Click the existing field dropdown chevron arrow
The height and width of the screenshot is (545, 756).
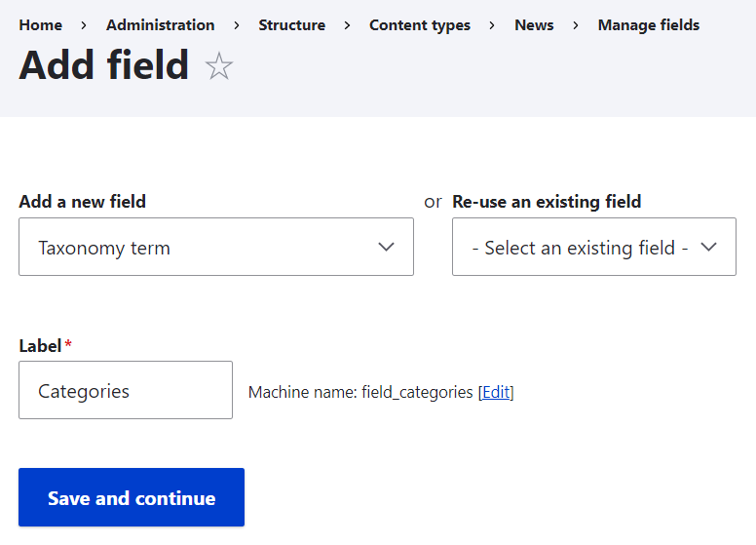[x=709, y=247]
